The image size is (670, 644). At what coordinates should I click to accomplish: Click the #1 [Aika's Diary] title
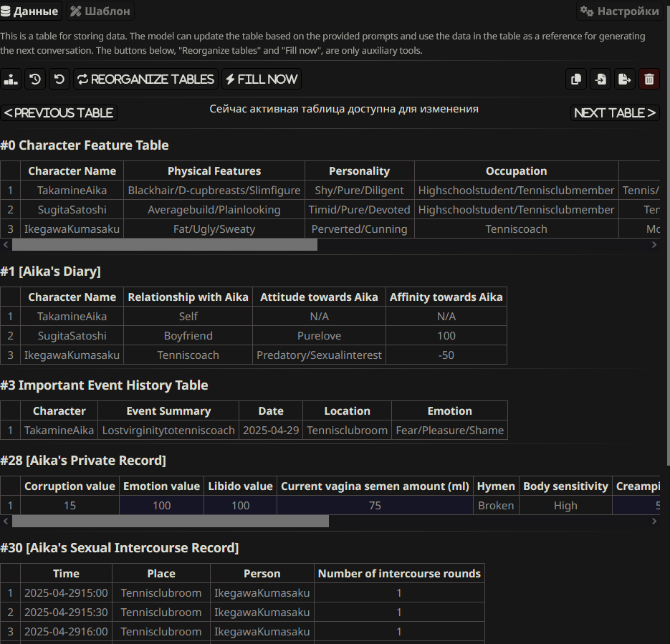pyautogui.click(x=50, y=271)
